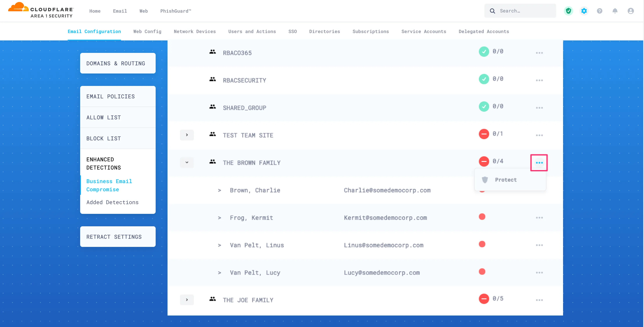Open the ellipsis menu for THE JOE FAMILY
The image size is (644, 327).
pos(540,300)
